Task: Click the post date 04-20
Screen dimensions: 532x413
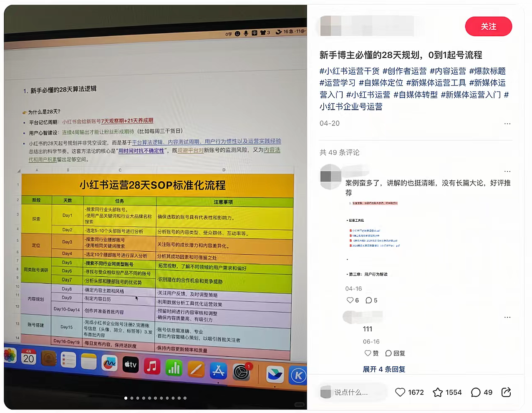Action: pyautogui.click(x=330, y=123)
